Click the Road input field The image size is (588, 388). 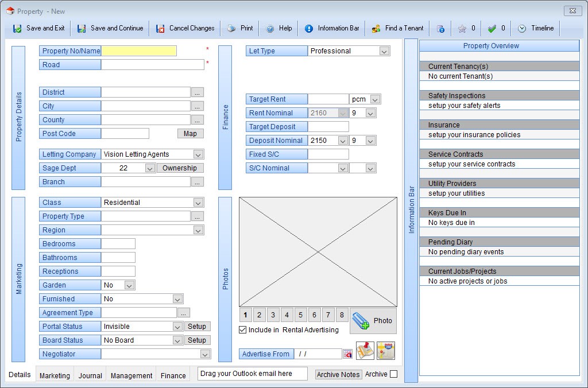(153, 65)
